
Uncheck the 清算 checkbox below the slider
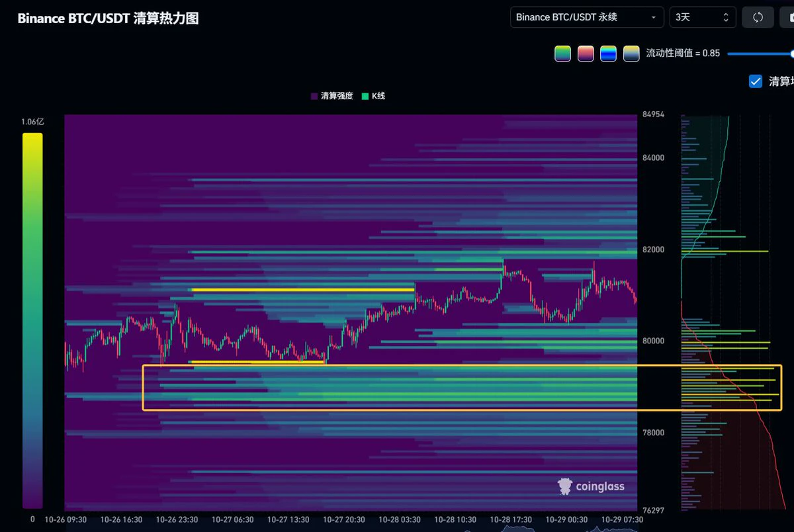pos(756,81)
